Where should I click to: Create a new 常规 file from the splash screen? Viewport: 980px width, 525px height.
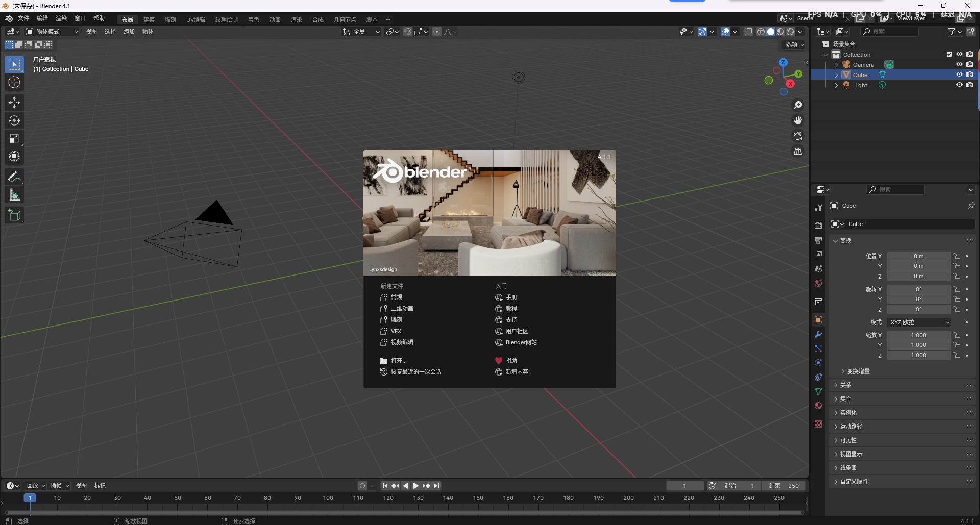coord(397,297)
